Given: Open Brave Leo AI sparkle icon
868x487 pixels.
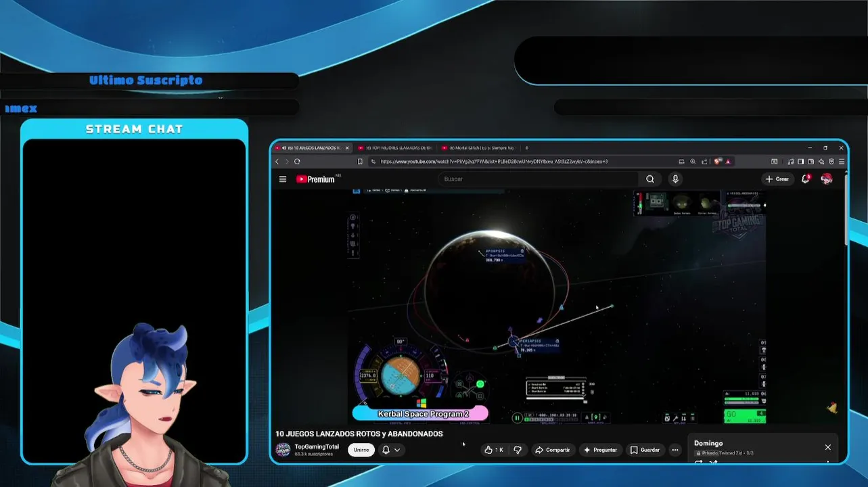Looking at the screenshot, I should [x=821, y=162].
